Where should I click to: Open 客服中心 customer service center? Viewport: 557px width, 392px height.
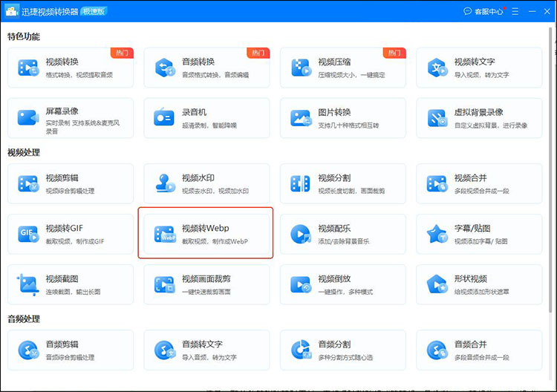(x=484, y=11)
